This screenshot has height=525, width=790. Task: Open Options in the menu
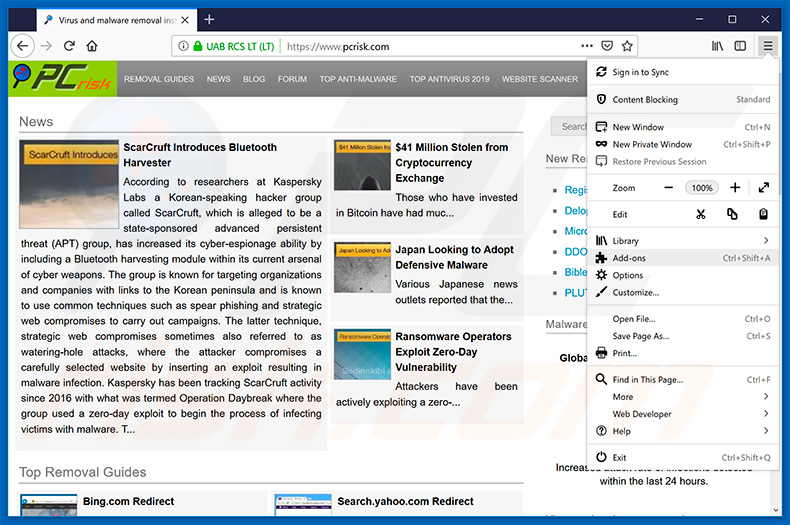click(x=683, y=275)
